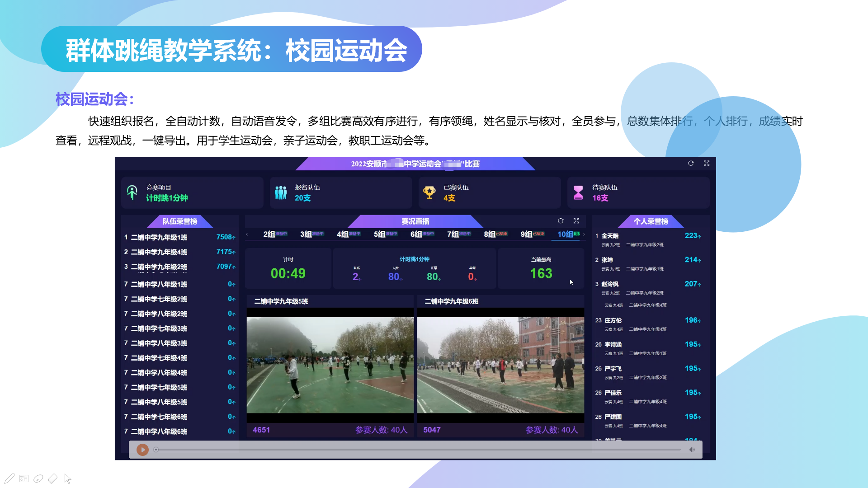Select the 10组 tab

[566, 234]
